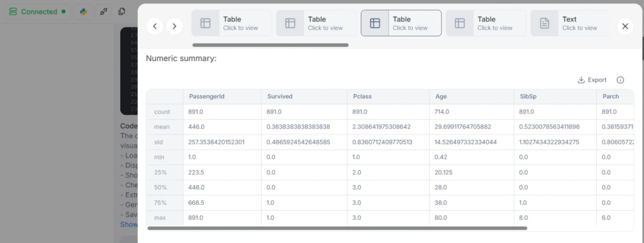Select the highlighted third Table card
644x243 pixels.
[401, 23]
